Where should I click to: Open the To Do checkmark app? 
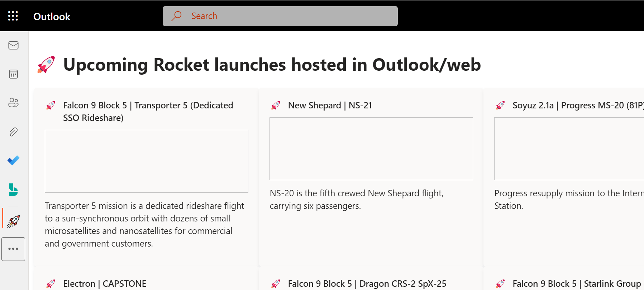[13, 160]
